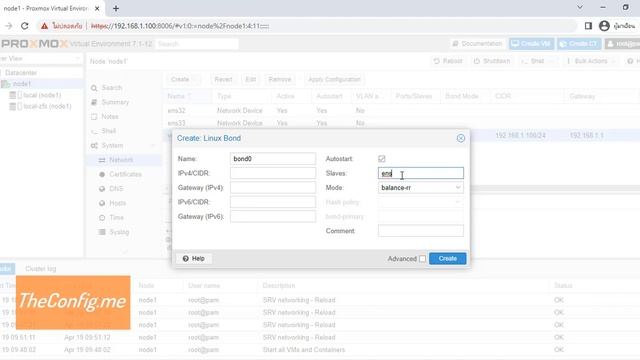Open the network Create dropdown
This screenshot has width=640, height=360.
(x=184, y=79)
